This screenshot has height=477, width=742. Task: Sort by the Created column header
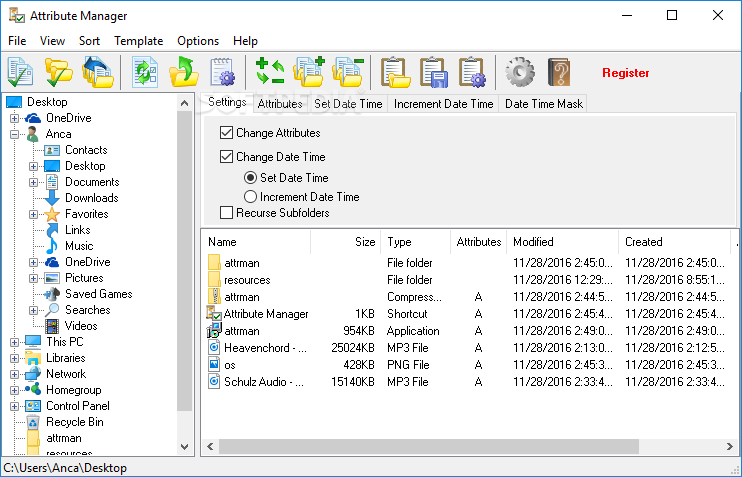point(674,242)
